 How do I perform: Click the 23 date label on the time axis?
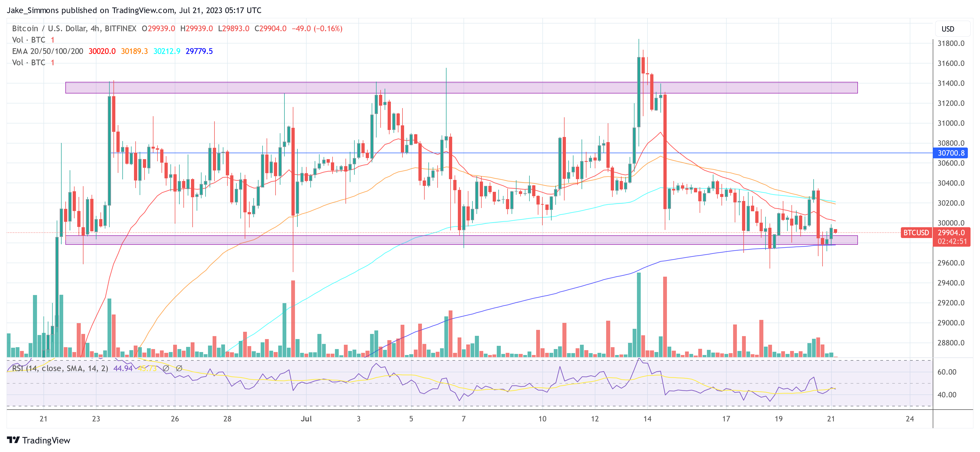click(96, 419)
